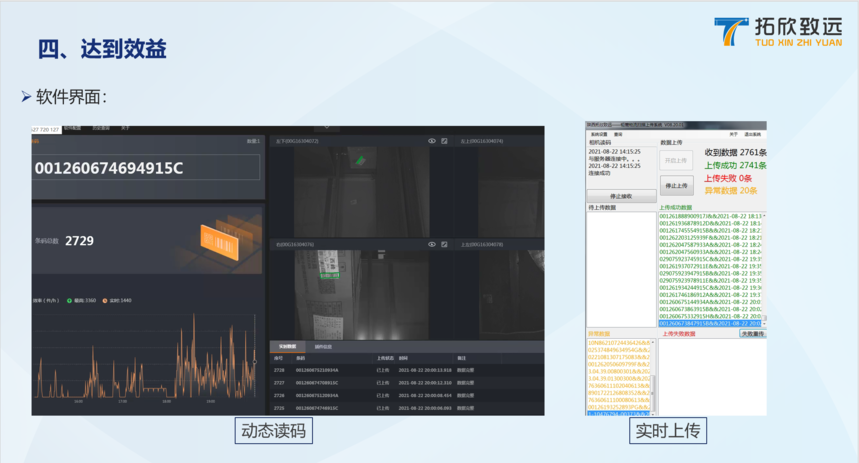The width and height of the screenshot is (859, 463).
Task: Open 历史查询 menu in dark app
Action: point(101,128)
